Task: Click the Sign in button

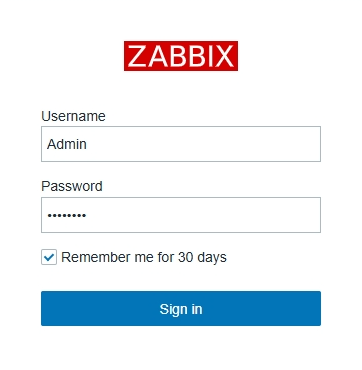Action: click(181, 308)
